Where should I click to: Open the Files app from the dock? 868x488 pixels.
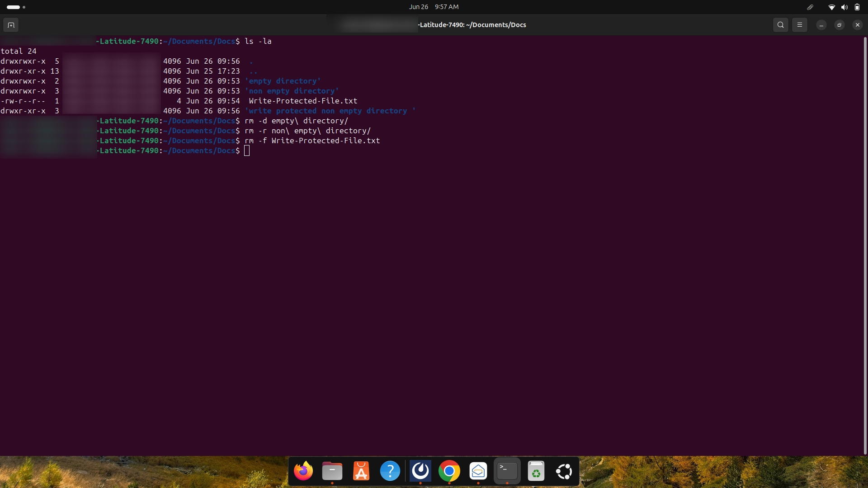point(332,471)
